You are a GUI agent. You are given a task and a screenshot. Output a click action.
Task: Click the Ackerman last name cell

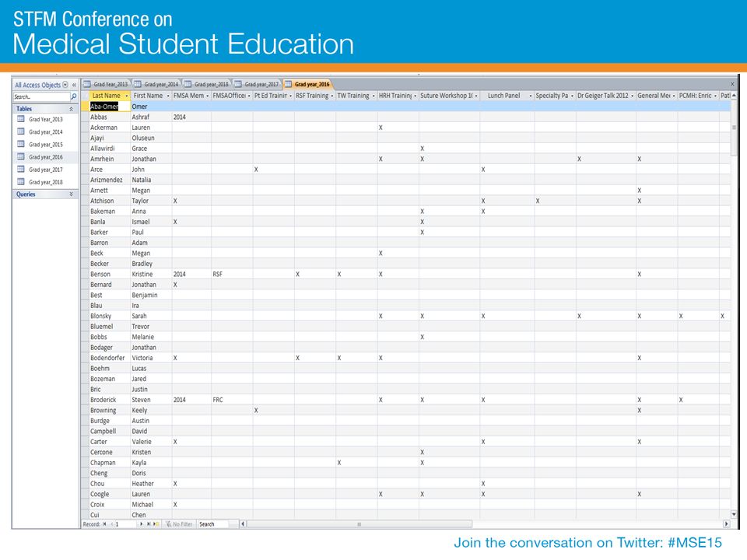coord(110,128)
